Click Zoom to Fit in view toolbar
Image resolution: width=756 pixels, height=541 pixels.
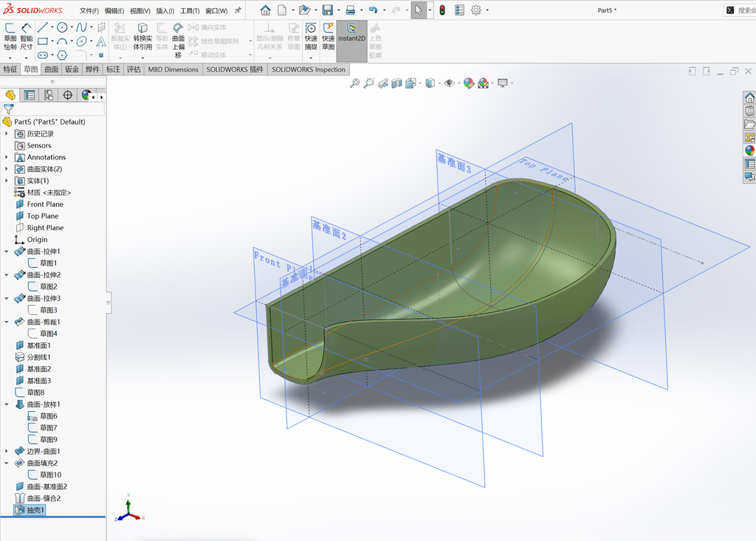pyautogui.click(x=355, y=83)
